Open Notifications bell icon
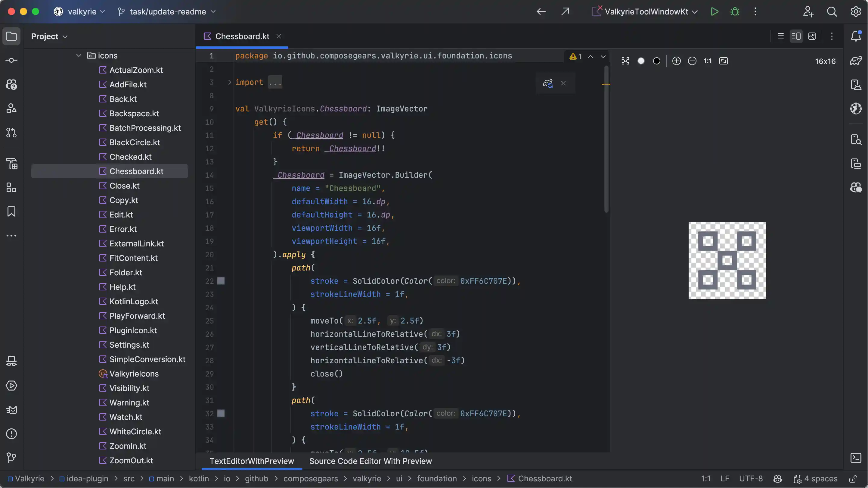This screenshot has height=488, width=868. (856, 36)
